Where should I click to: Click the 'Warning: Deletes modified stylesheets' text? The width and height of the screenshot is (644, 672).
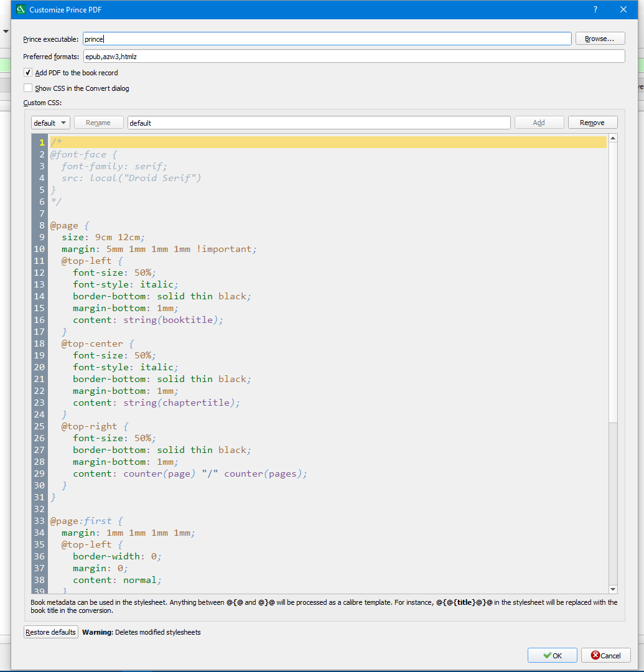click(141, 632)
